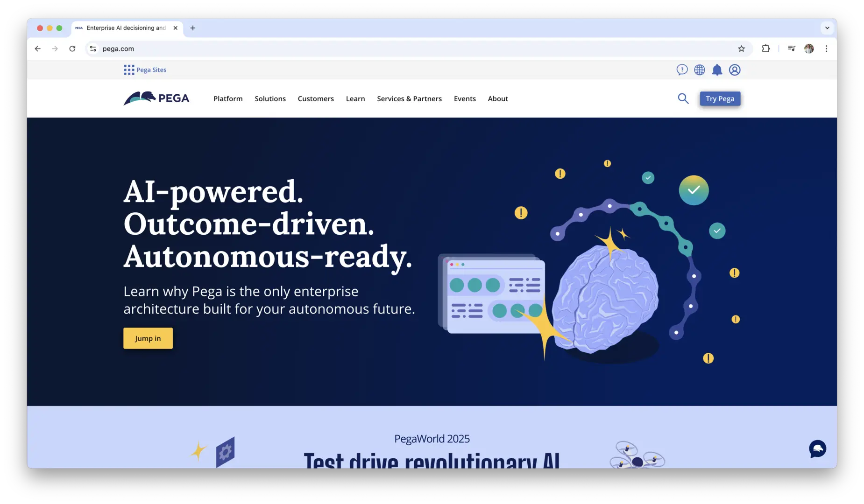
Task: Click the "Learn why Pega" subheading text
Action: 269,300
